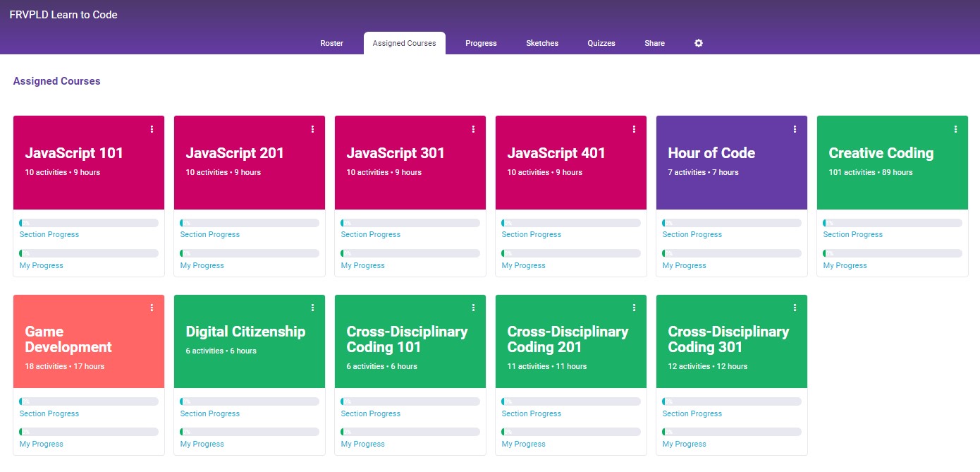Open the kebab menu on Game Development
The height and width of the screenshot is (472, 980).
152,308
